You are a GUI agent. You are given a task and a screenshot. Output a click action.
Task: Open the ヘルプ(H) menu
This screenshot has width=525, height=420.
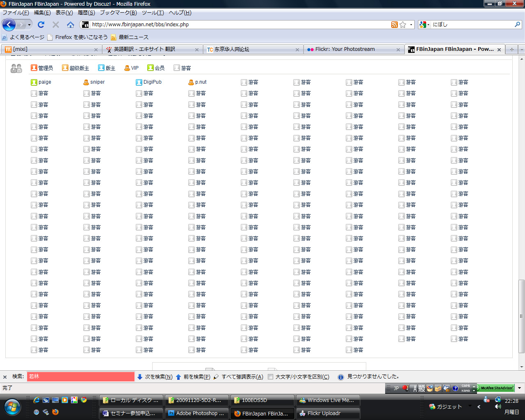[x=180, y=13]
